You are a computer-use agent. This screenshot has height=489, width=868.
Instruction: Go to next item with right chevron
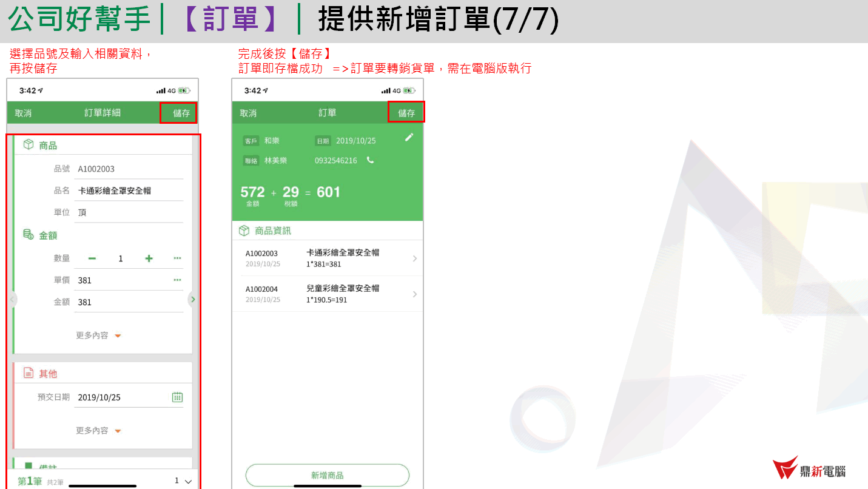point(193,299)
